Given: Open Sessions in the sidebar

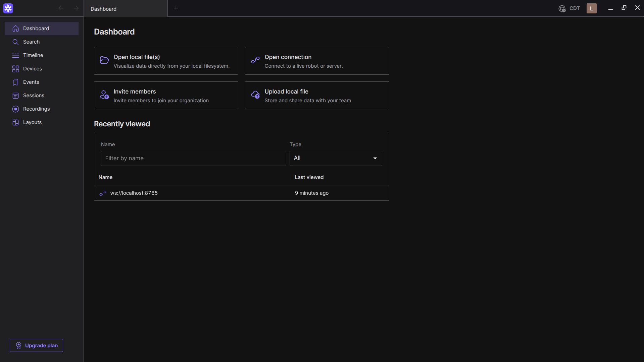Looking at the screenshot, I should [42, 96].
